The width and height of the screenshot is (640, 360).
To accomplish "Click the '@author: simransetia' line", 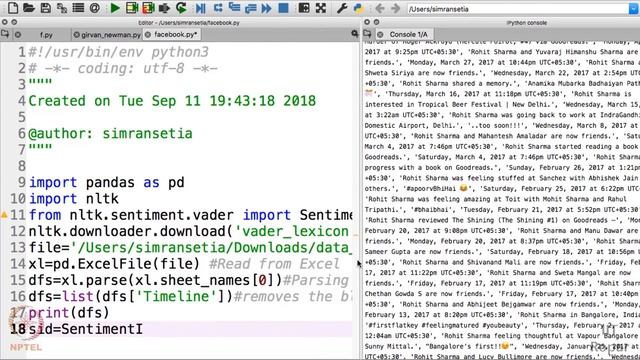I will click(110, 133).
